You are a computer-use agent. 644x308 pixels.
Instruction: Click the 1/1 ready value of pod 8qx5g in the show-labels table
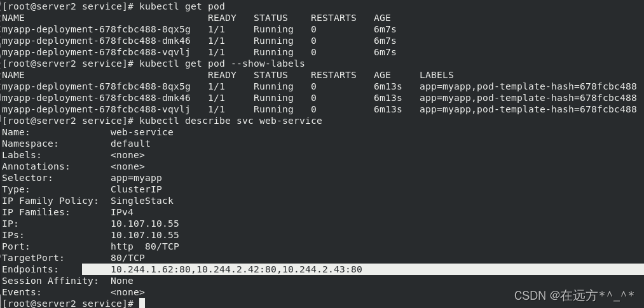click(216, 86)
